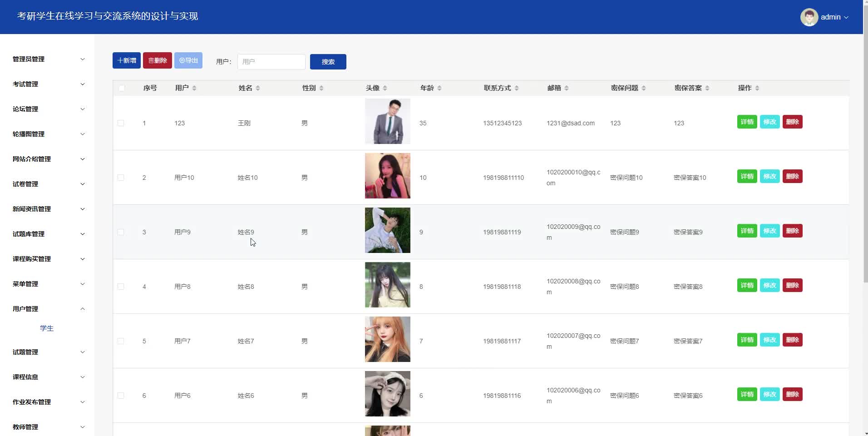The height and width of the screenshot is (436, 868).
Task: Click 详情 button for 王刚
Action: 747,121
